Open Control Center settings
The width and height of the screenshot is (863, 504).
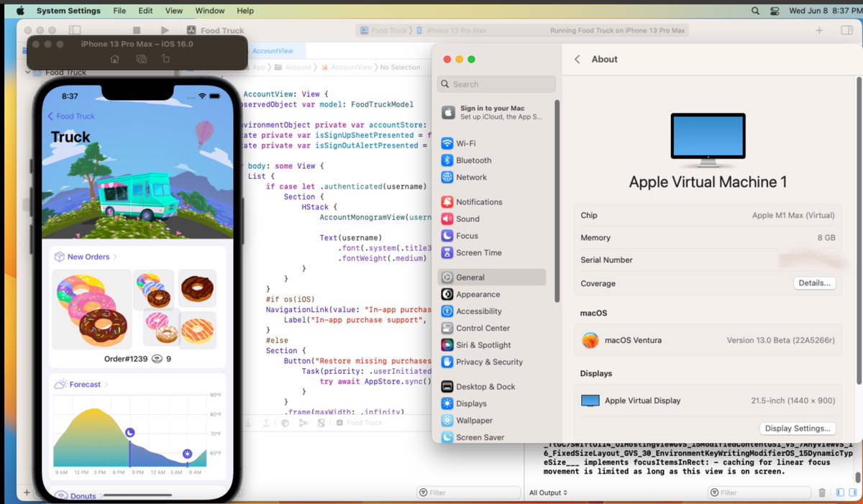pyautogui.click(x=493, y=328)
